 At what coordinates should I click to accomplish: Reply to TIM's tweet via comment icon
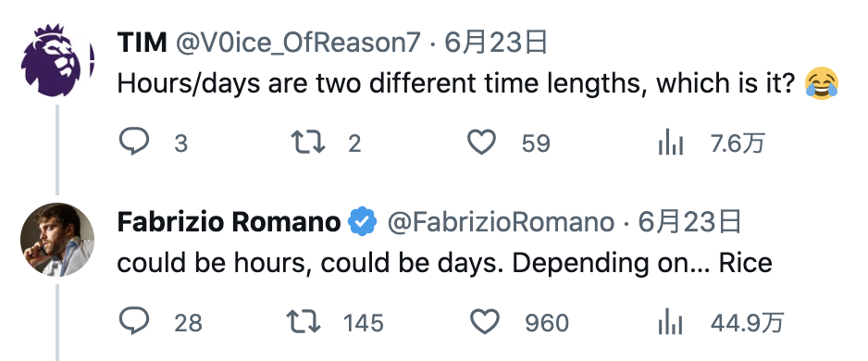click(x=134, y=143)
